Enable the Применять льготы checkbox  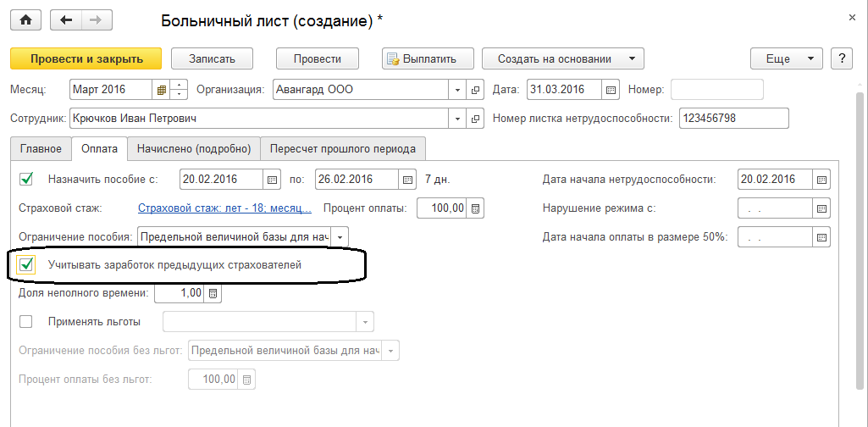point(26,321)
